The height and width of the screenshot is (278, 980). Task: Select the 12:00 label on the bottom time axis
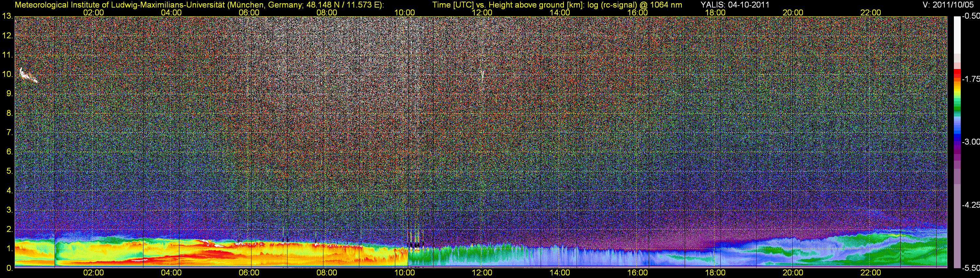tap(482, 273)
